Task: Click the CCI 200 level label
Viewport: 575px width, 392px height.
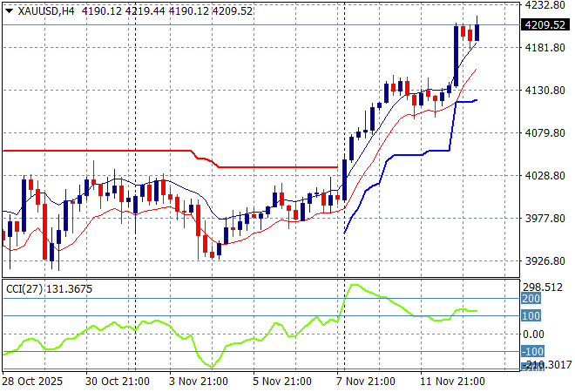Action: click(531, 299)
